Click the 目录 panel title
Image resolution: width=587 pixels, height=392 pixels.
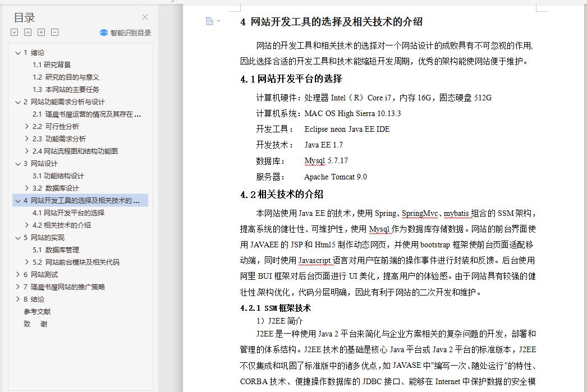(x=24, y=17)
